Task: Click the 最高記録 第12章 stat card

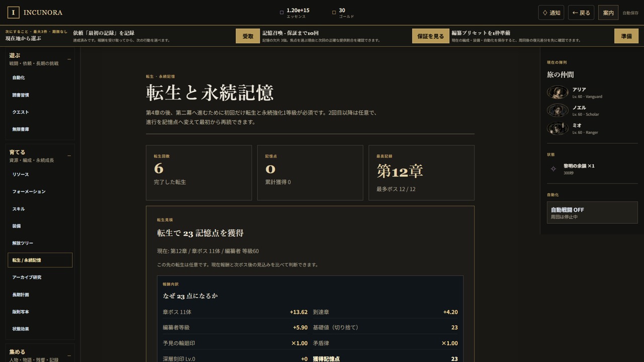Action: (422, 173)
